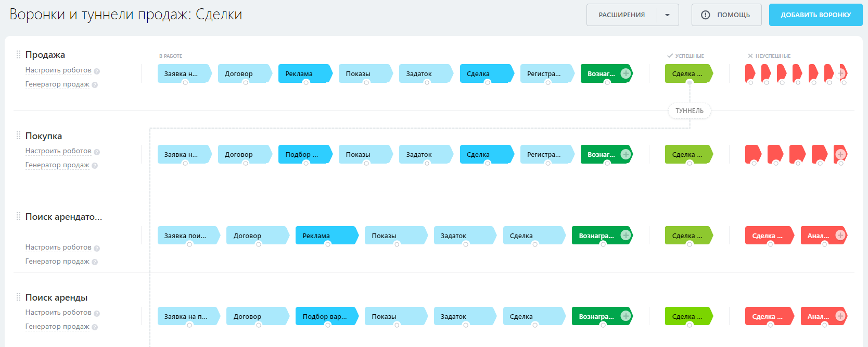Click tunnel dot under successful Сделка ... in Продажа
Viewport: 868px width, 347px height.
click(690, 82)
